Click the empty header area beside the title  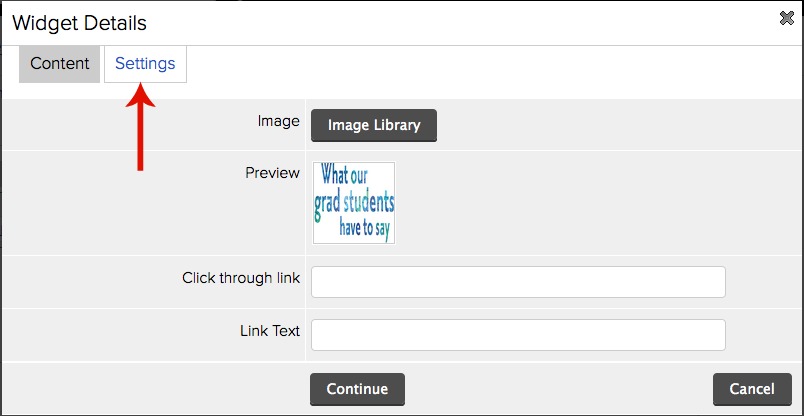coord(461,23)
